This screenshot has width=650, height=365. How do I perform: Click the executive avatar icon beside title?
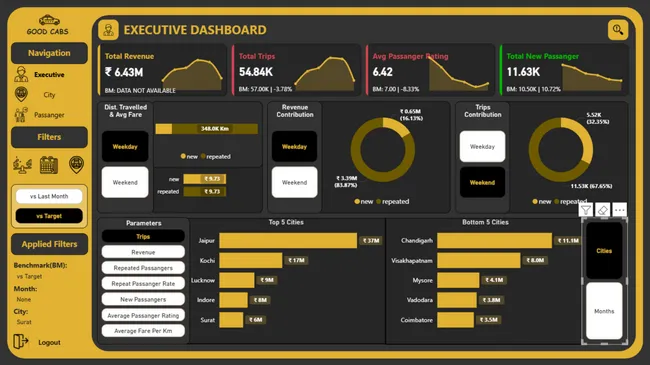tap(109, 30)
